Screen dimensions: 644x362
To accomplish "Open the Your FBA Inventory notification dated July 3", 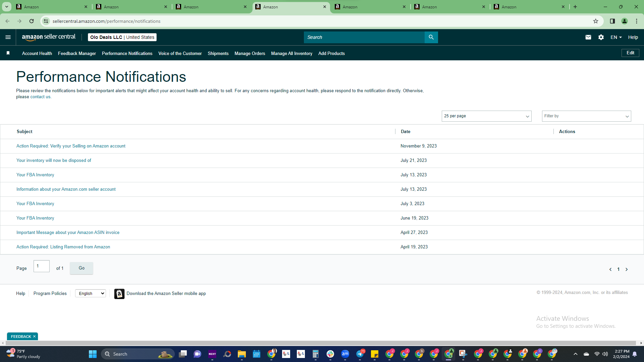I will click(x=35, y=204).
